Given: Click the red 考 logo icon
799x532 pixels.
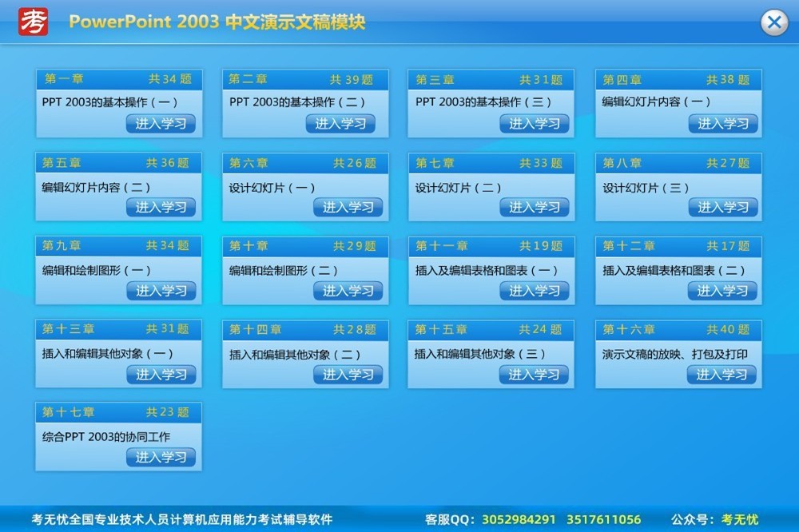Looking at the screenshot, I should [x=33, y=22].
